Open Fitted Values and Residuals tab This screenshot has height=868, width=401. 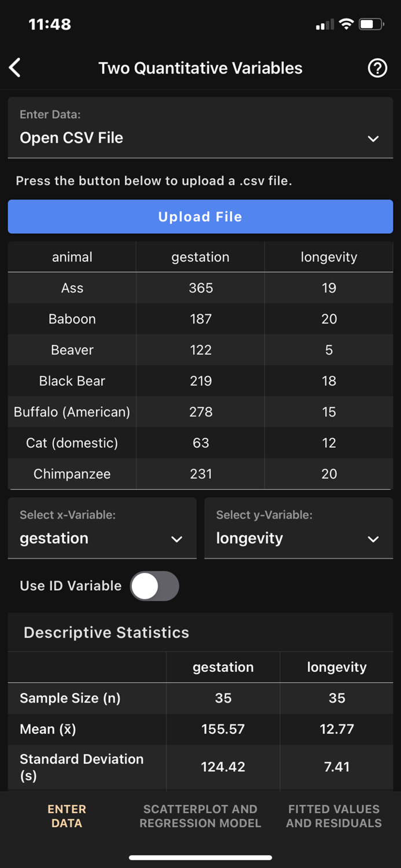[334, 816]
